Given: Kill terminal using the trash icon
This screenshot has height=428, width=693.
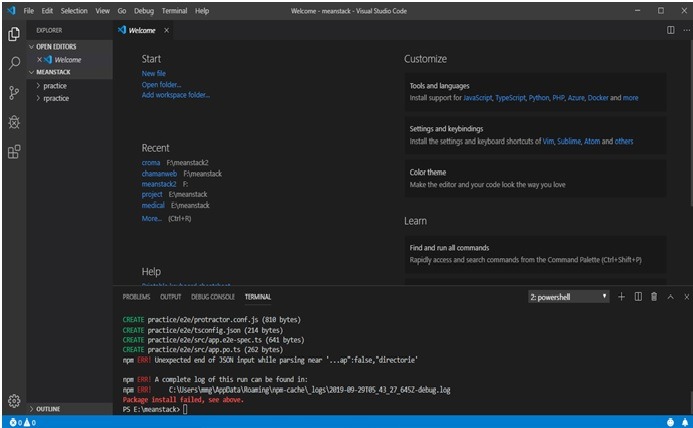Looking at the screenshot, I should pos(654,297).
